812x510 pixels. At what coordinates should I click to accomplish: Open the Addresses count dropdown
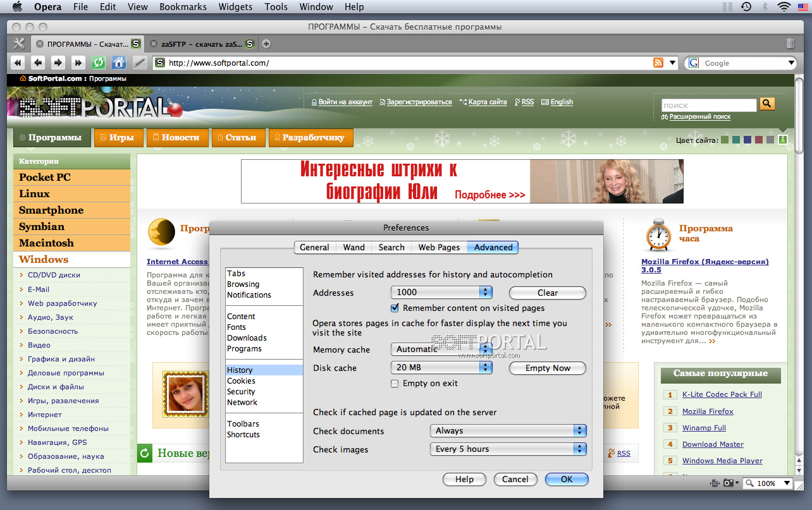(x=441, y=292)
